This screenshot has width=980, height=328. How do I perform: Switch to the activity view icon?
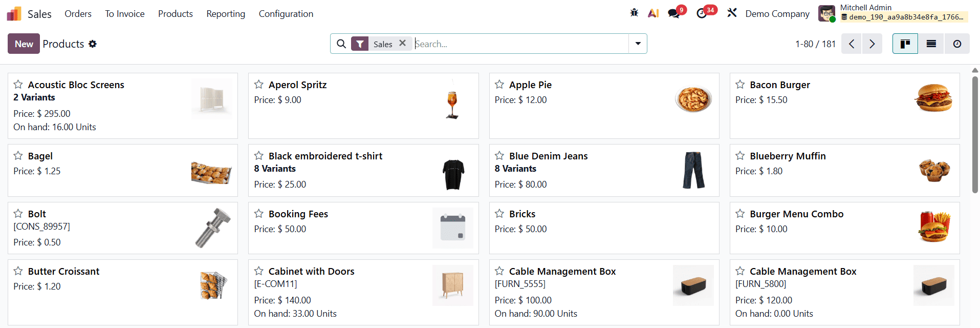[x=956, y=44]
